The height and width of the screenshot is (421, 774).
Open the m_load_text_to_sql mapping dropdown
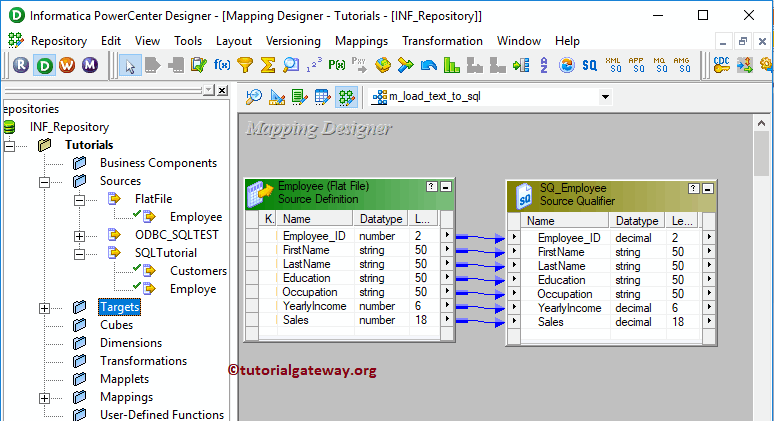(605, 97)
